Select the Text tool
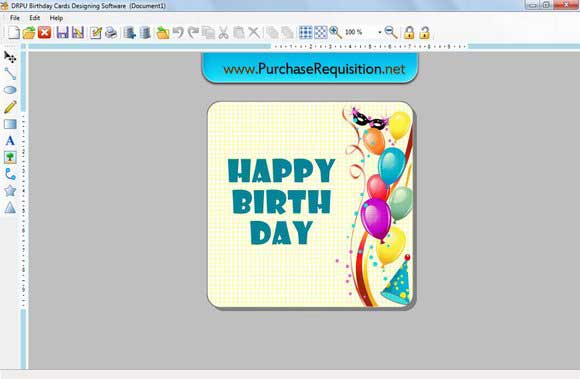Viewport: 580px width, 379px height. point(10,141)
